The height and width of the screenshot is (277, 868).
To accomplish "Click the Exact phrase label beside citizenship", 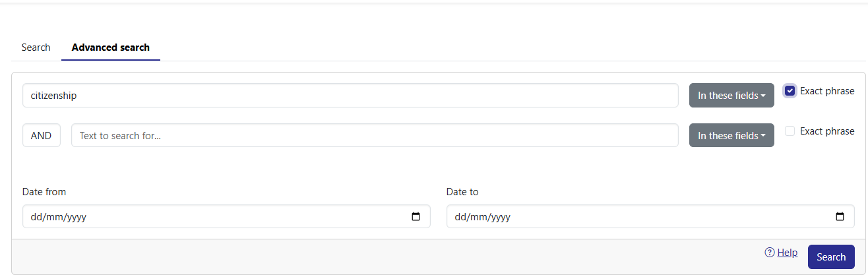I will point(827,91).
